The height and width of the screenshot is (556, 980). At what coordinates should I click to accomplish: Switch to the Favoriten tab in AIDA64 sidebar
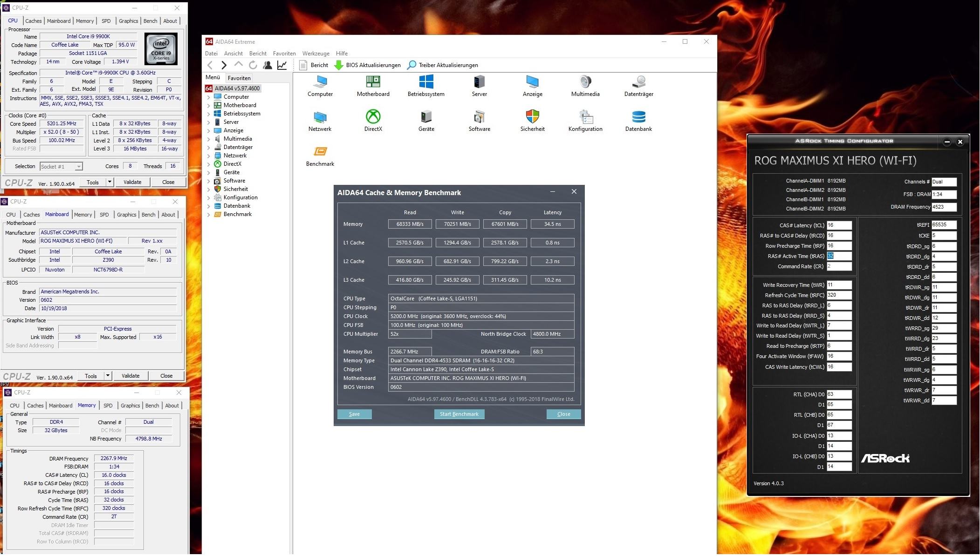point(239,78)
